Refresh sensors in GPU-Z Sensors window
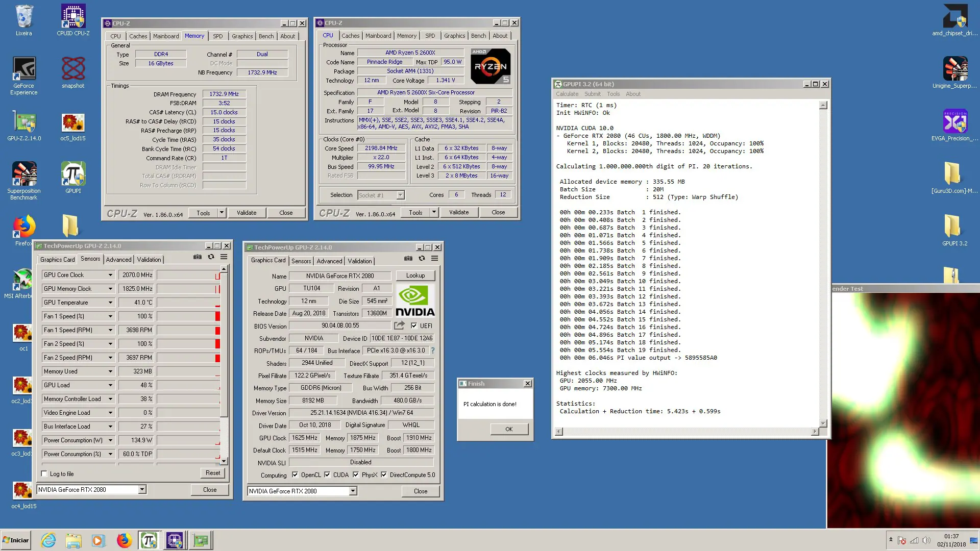This screenshot has height=551, width=980. [211, 257]
